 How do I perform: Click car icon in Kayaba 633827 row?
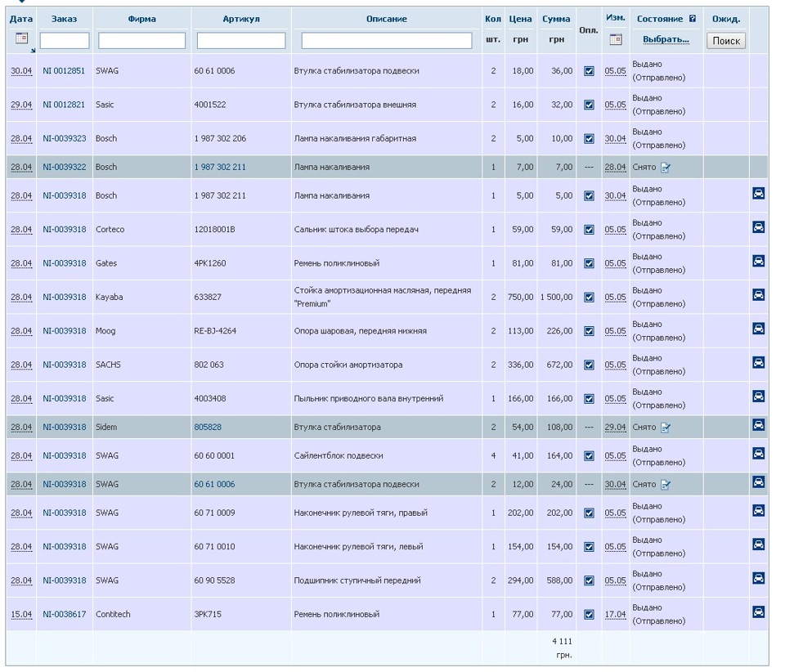pyautogui.click(x=759, y=295)
